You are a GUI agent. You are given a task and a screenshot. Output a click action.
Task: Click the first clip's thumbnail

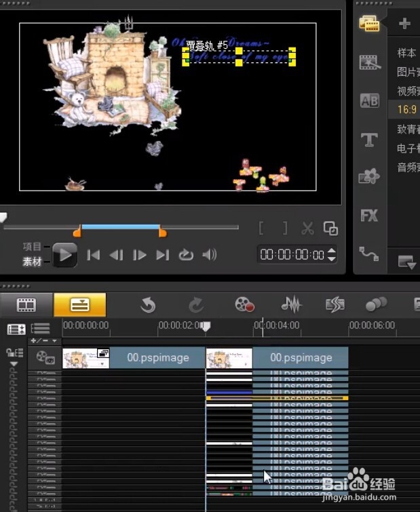(x=86, y=358)
